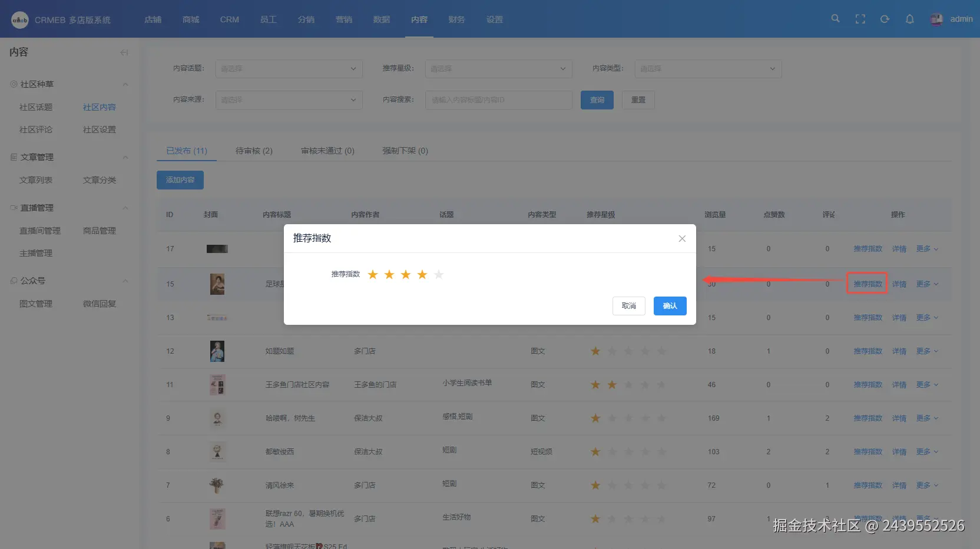Click the cover thumbnail of row 12
Image resolution: width=980 pixels, height=549 pixels.
[217, 351]
